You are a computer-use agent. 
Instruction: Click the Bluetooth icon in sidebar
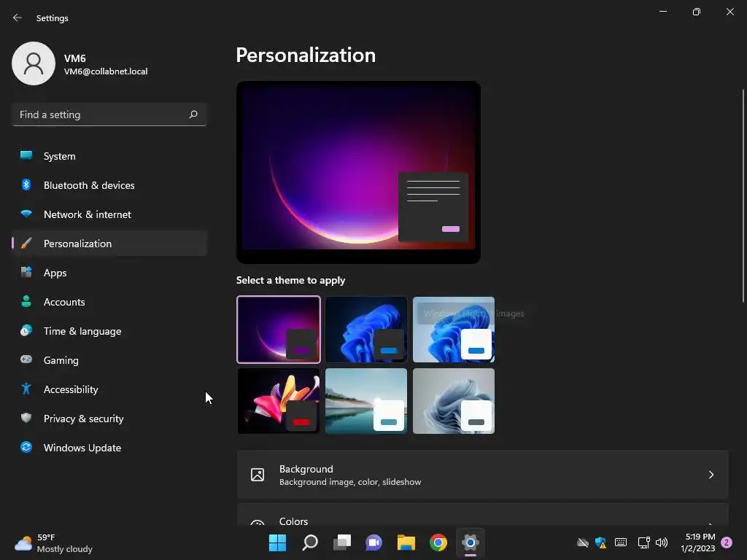click(x=26, y=184)
